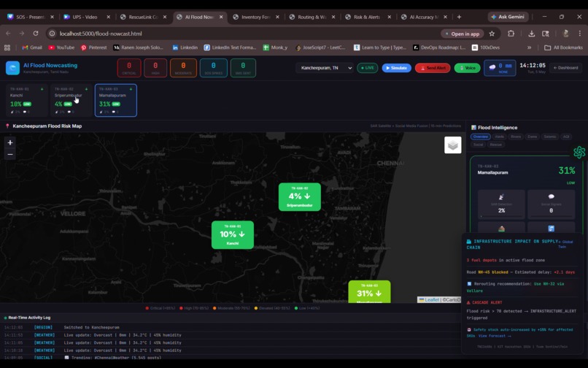Viewport: 588px width, 368px height.
Task: Switch to the Seismic tab
Action: point(550,137)
